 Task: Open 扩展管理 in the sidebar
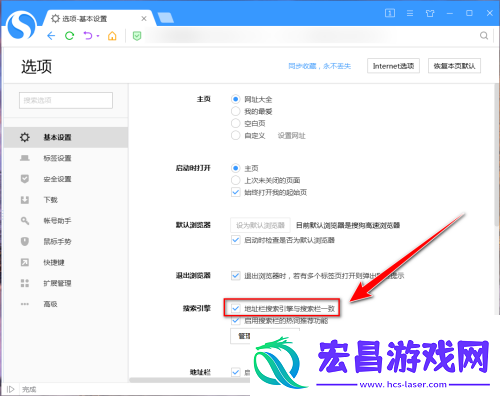66,283
